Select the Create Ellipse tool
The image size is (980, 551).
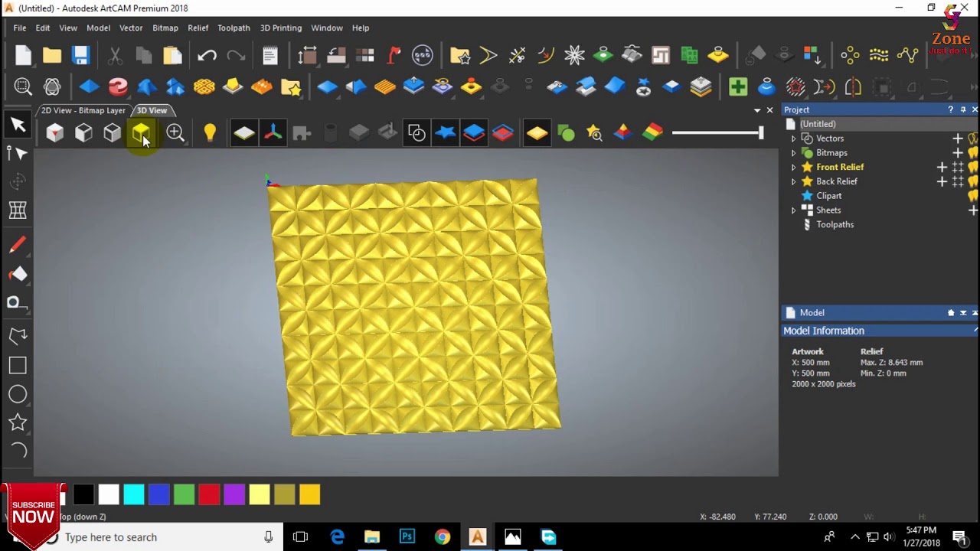(x=18, y=394)
